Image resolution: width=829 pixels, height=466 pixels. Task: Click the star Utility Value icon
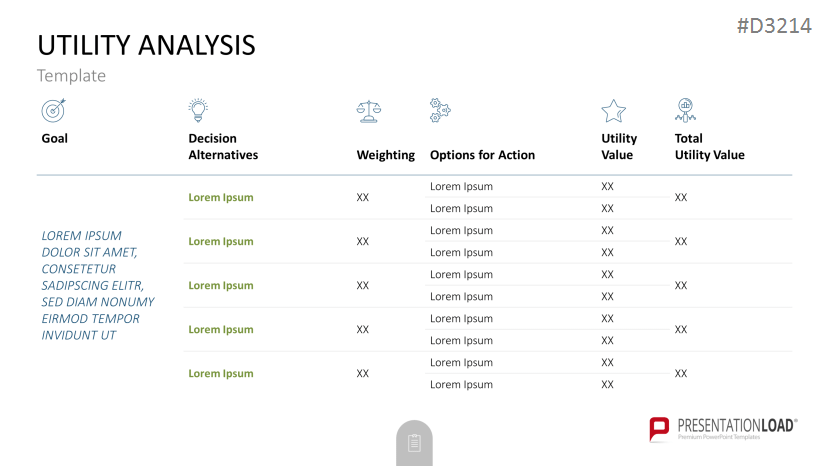pos(613,111)
